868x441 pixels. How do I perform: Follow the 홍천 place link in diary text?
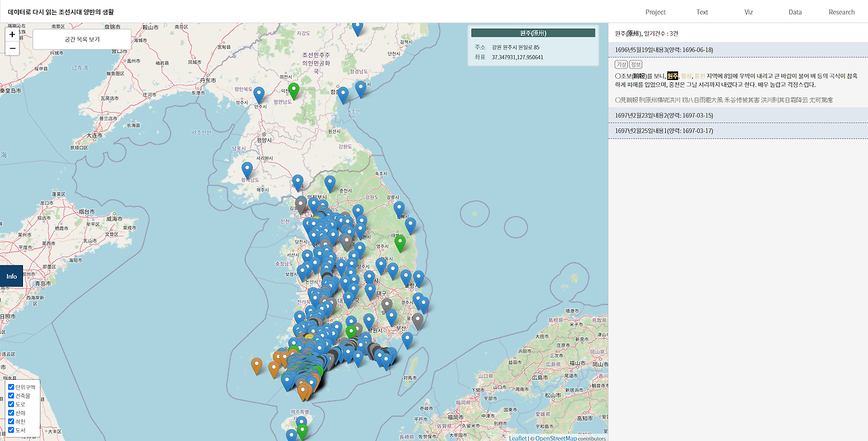coord(700,76)
